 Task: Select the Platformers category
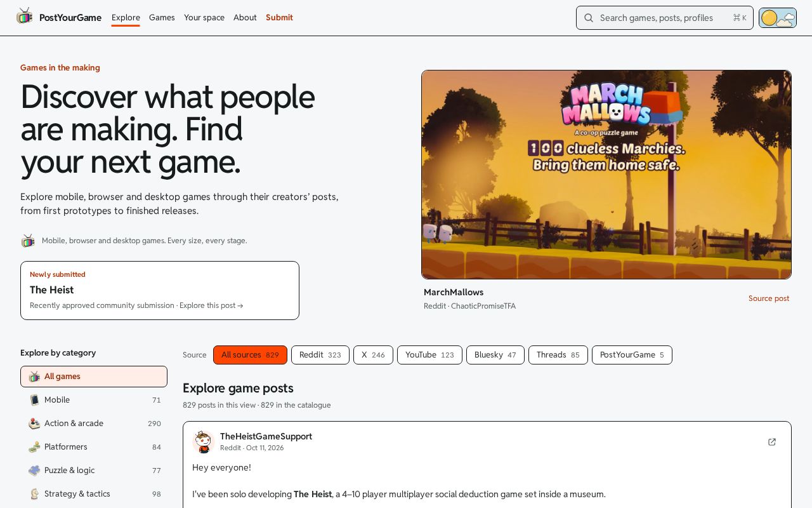pyautogui.click(x=94, y=447)
